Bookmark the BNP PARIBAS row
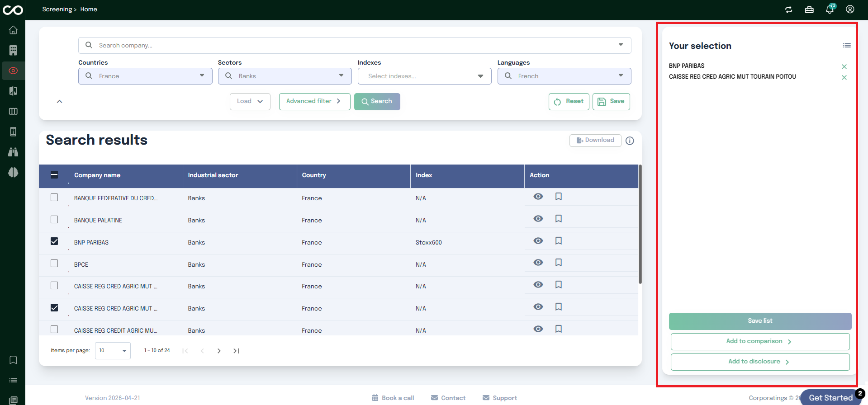Viewport: 868px width, 405px height. (x=559, y=241)
